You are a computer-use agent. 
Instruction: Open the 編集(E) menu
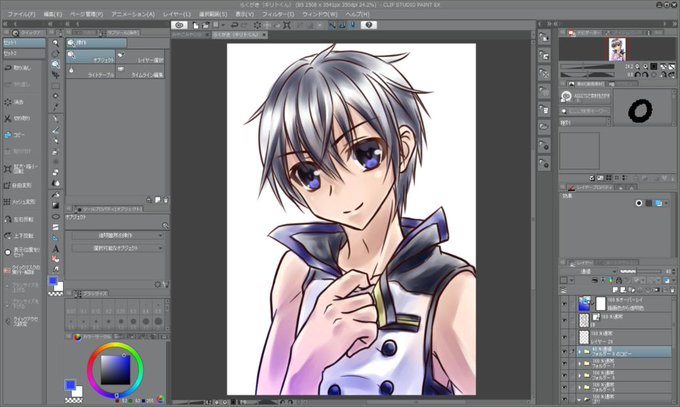[x=52, y=14]
